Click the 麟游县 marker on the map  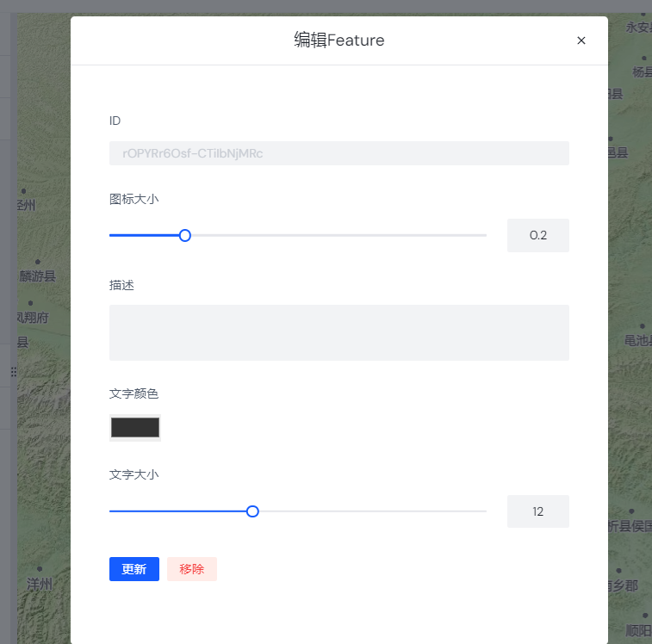point(37,262)
